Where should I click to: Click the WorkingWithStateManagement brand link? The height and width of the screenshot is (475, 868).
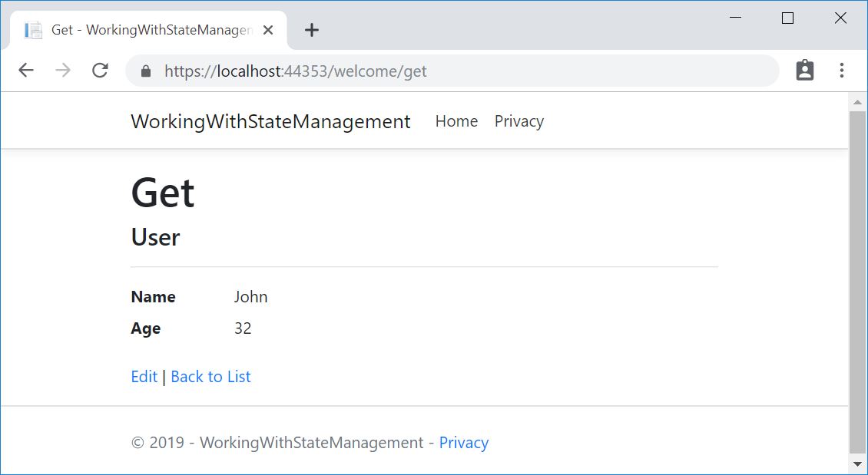tap(270, 121)
